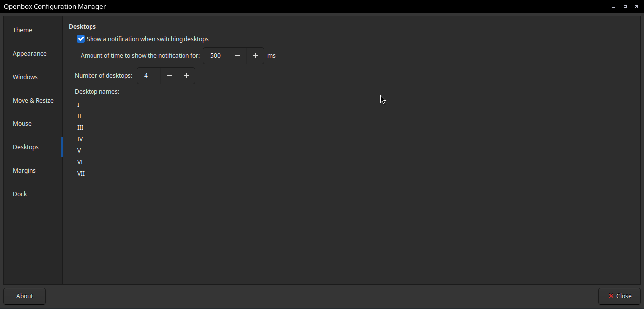Select desktop name III

(354, 128)
